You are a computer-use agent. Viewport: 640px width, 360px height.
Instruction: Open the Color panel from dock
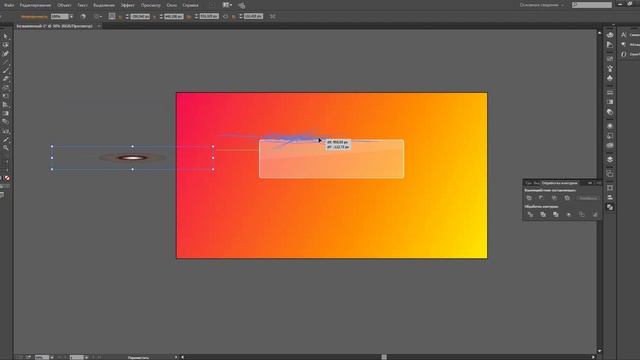point(610,35)
